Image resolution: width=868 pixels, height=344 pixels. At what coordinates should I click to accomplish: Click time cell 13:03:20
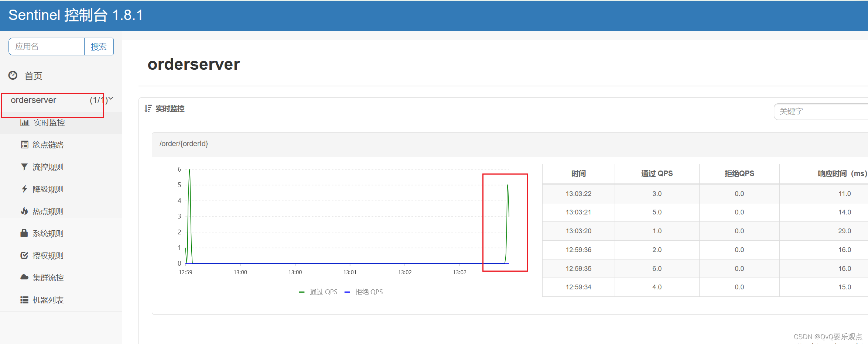coord(578,231)
